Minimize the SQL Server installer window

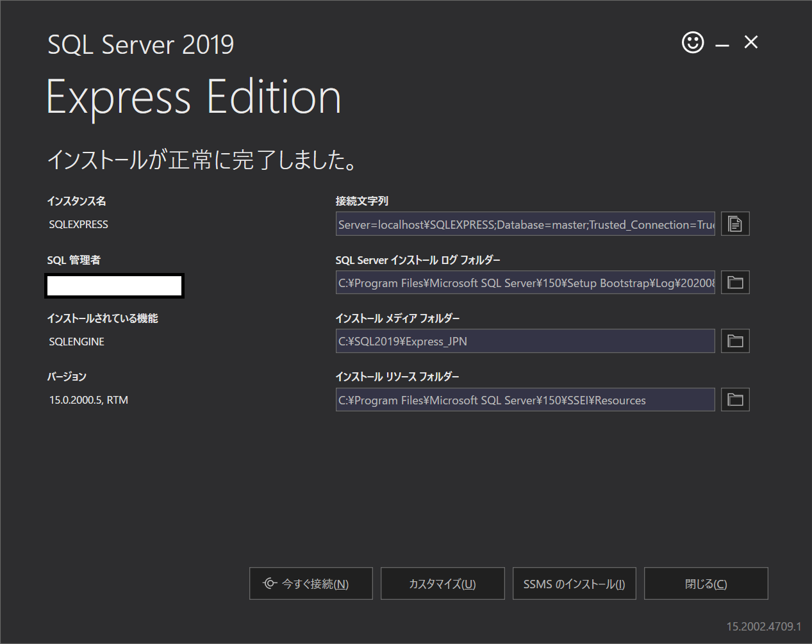tap(722, 44)
